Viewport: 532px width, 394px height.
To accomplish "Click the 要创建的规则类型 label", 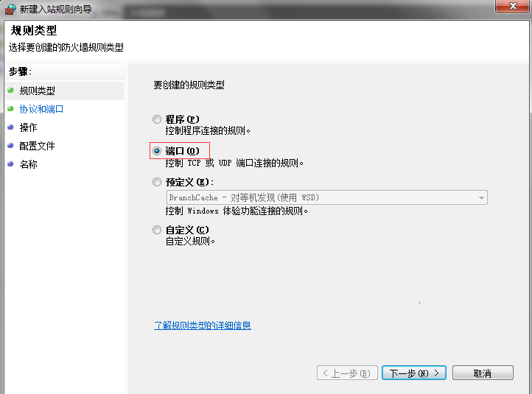I will (189, 85).
